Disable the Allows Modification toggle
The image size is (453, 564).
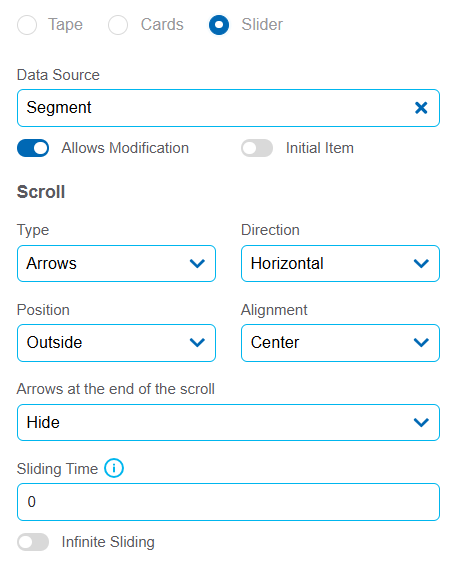pos(33,148)
